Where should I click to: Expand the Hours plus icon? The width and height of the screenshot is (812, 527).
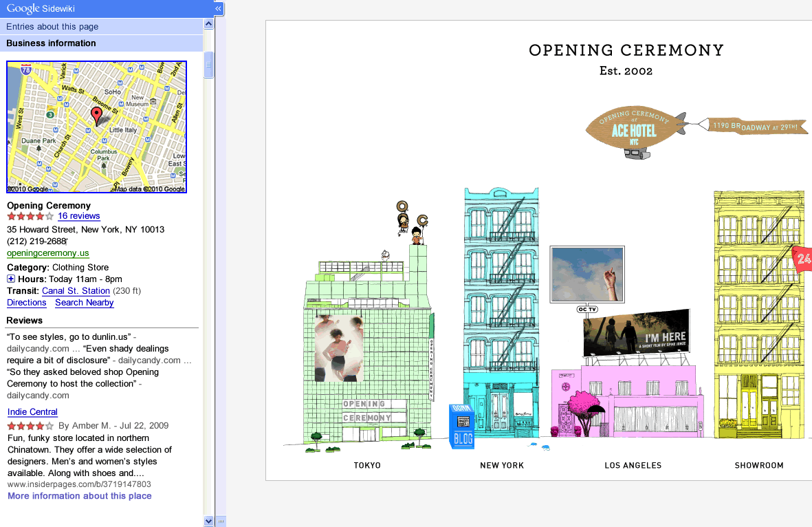[x=11, y=279]
